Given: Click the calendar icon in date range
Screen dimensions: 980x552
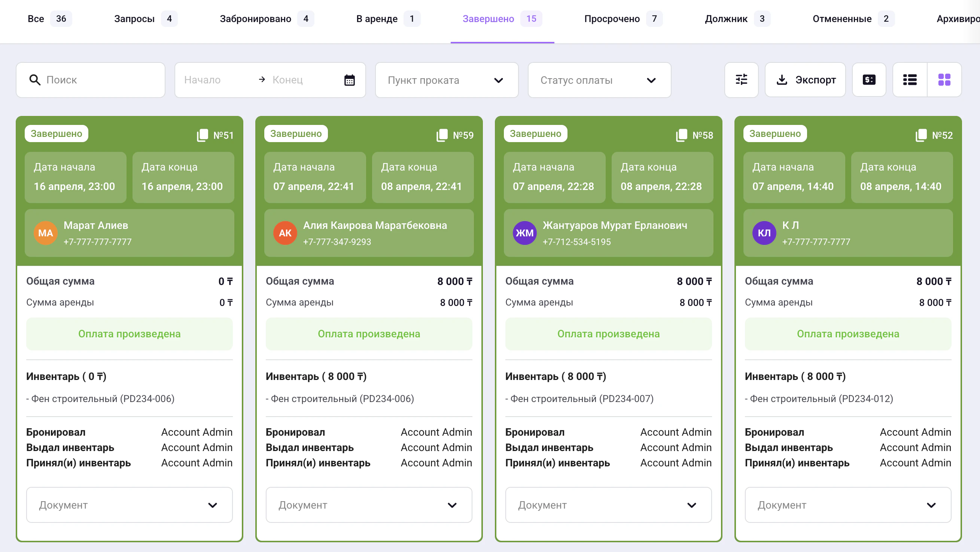Looking at the screenshot, I should coord(349,80).
